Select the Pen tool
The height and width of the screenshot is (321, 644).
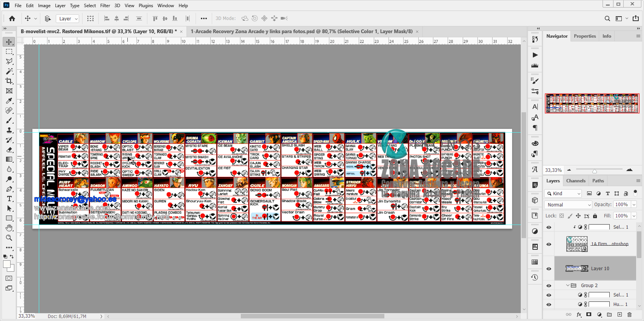click(x=9, y=189)
